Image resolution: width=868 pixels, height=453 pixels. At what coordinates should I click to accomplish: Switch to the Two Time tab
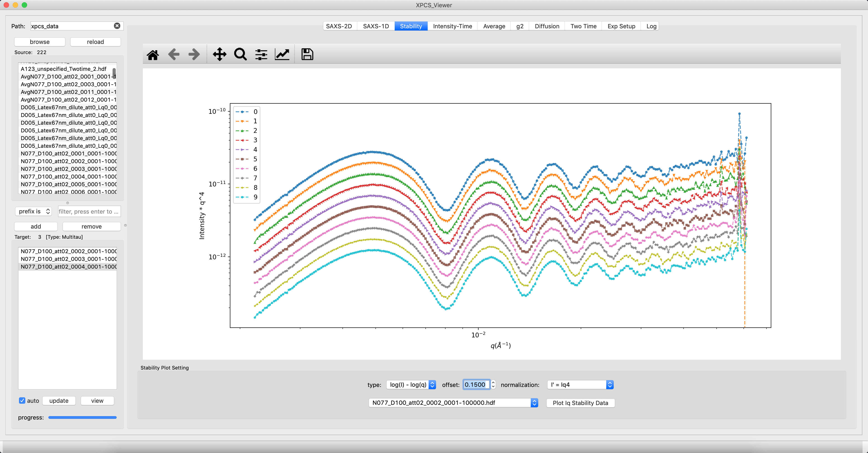pos(583,26)
